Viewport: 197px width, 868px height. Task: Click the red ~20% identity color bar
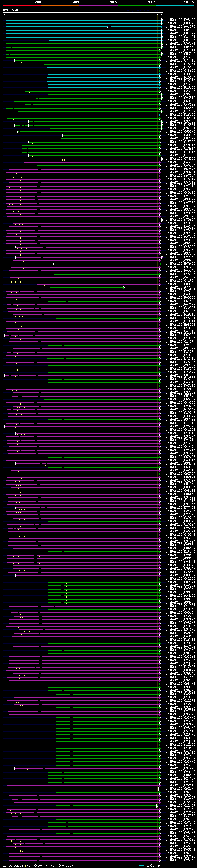pyautogui.click(x=22, y=6)
